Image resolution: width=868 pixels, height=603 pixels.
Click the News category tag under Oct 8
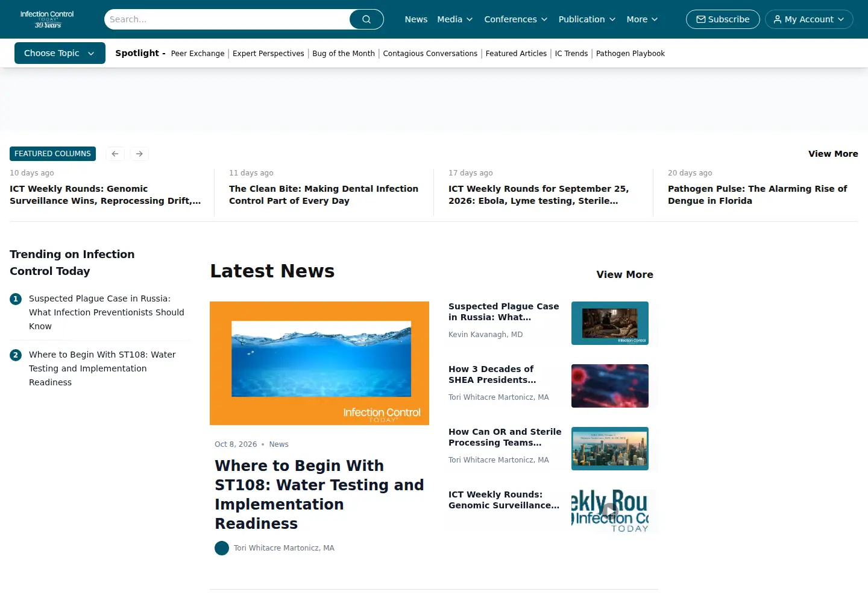coord(279,444)
